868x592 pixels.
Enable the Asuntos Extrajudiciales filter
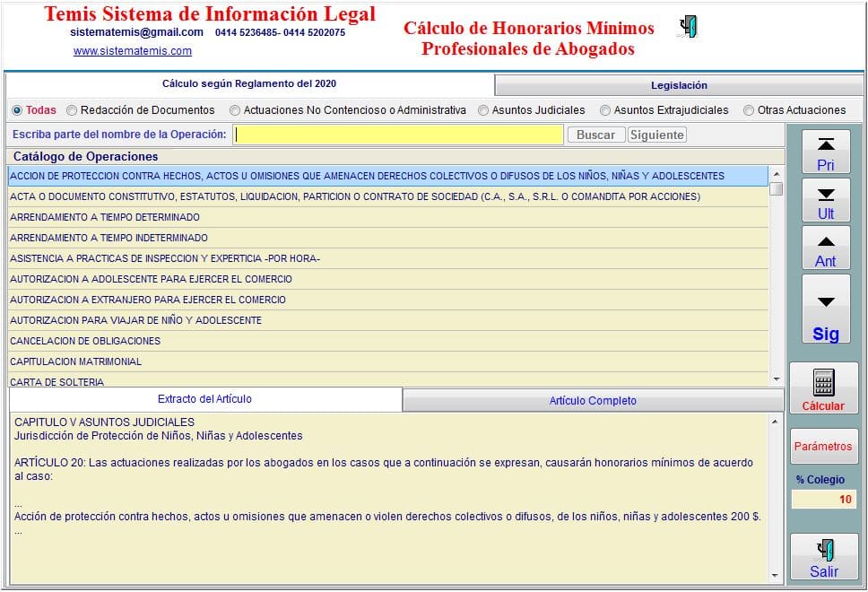[x=606, y=110]
